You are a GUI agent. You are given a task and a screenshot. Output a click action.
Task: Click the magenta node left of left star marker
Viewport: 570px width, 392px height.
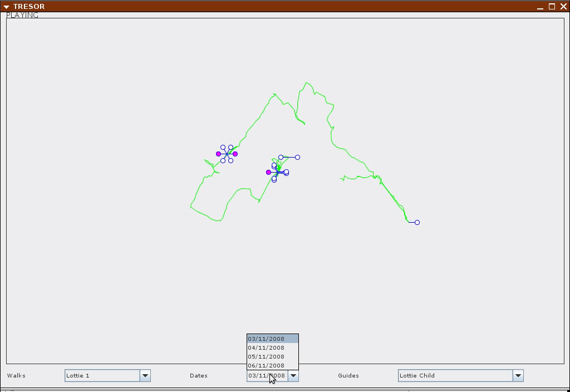pyautogui.click(x=218, y=154)
